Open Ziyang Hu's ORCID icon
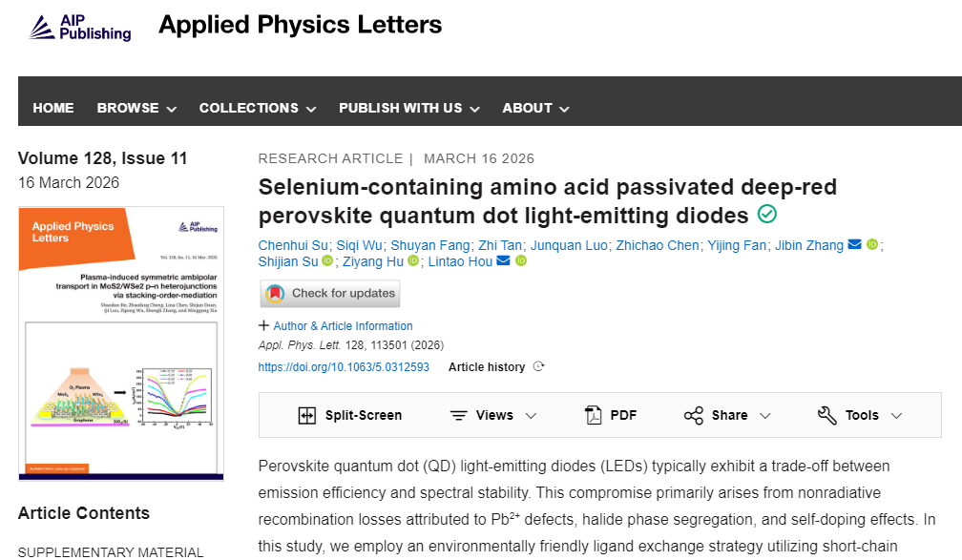This screenshot has height=560, width=962. click(x=413, y=261)
